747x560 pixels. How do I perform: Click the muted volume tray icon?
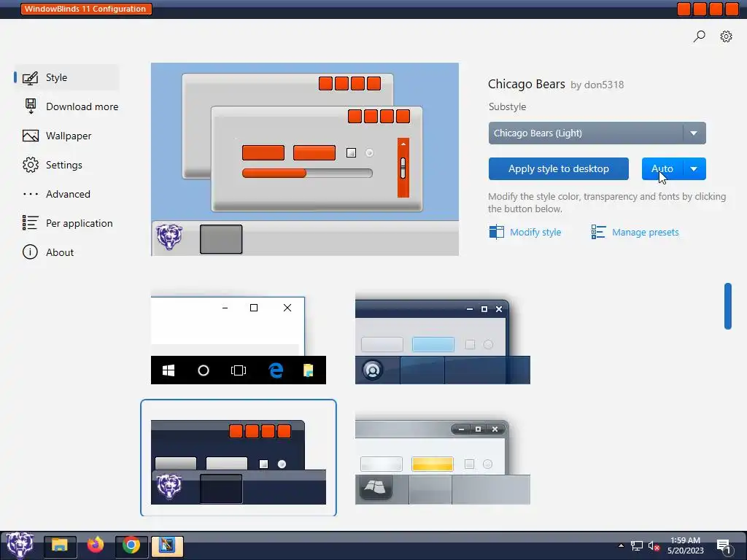pyautogui.click(x=654, y=546)
